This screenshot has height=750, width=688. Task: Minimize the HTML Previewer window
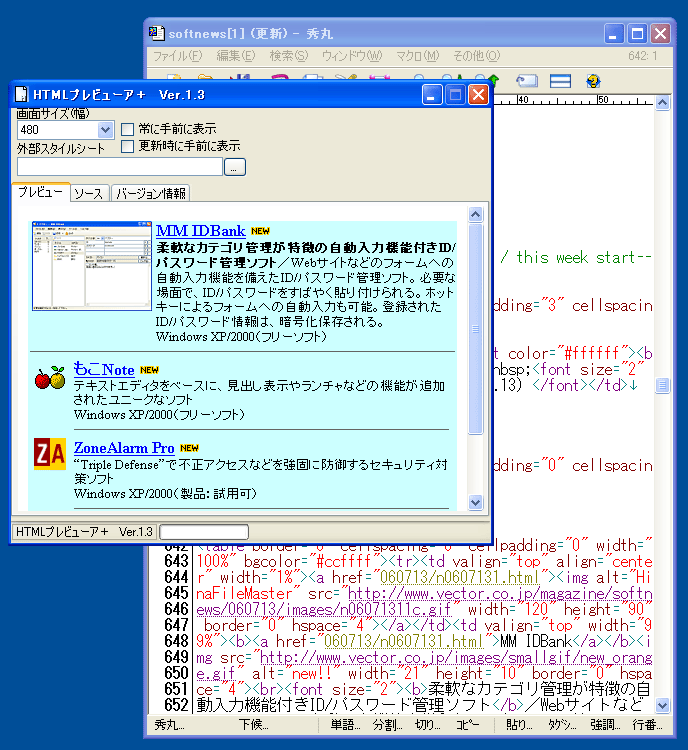click(x=432, y=94)
